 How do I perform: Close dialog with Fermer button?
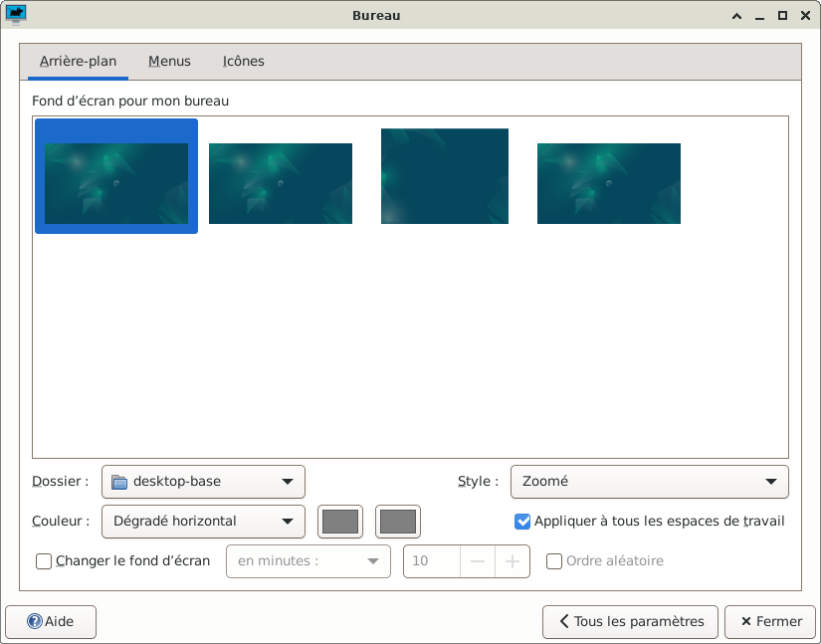[770, 621]
